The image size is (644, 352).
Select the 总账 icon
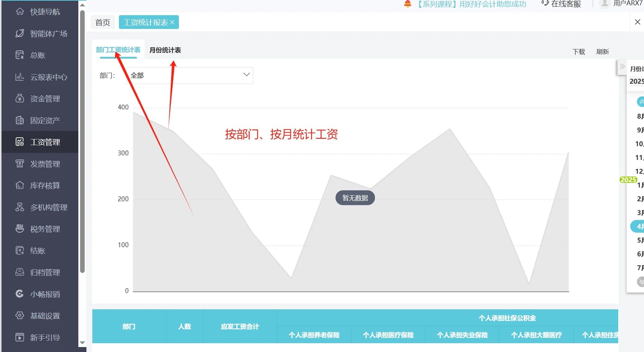tap(38, 55)
